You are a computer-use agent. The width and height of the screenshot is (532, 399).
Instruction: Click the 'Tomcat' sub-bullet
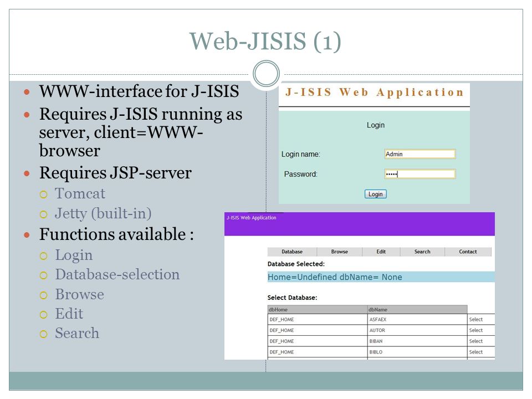click(x=80, y=194)
